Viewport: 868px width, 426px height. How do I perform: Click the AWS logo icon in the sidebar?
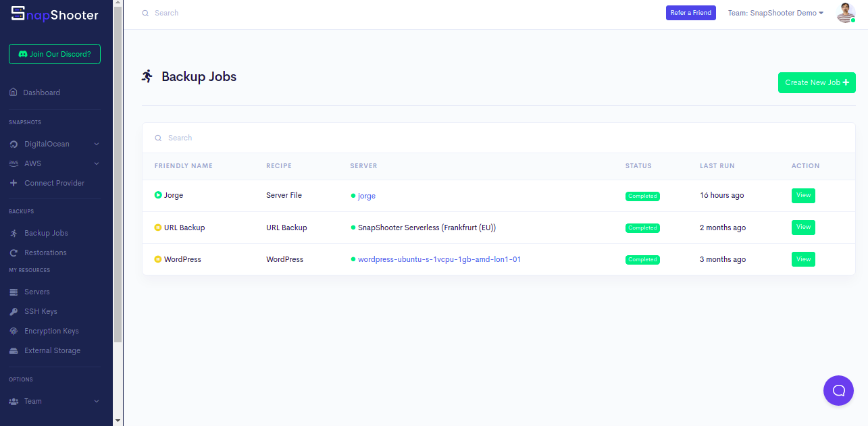pyautogui.click(x=14, y=163)
